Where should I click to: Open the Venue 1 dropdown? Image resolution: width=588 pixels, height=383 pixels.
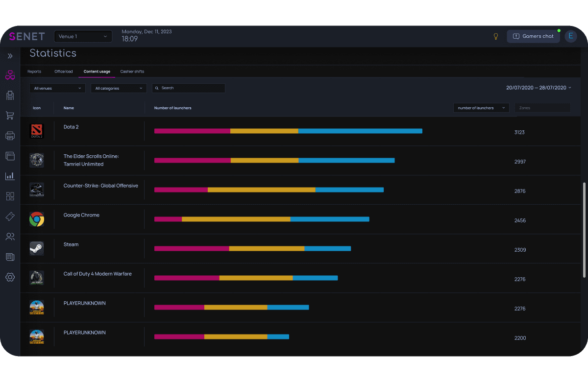click(x=83, y=36)
